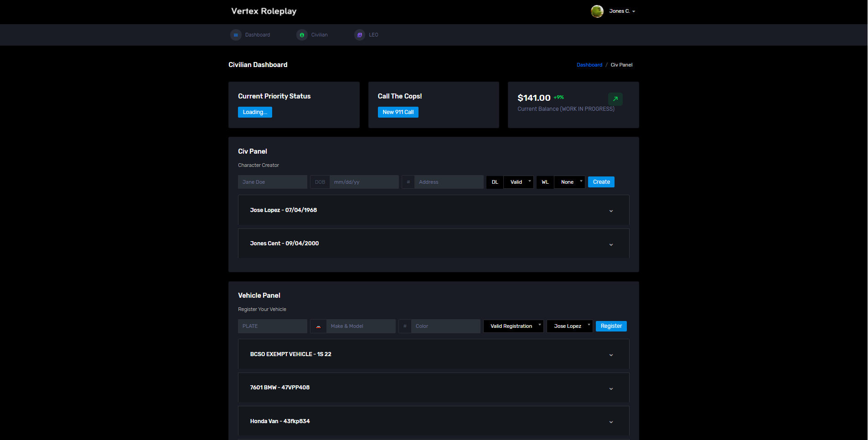Toggle the DL status button

point(494,181)
